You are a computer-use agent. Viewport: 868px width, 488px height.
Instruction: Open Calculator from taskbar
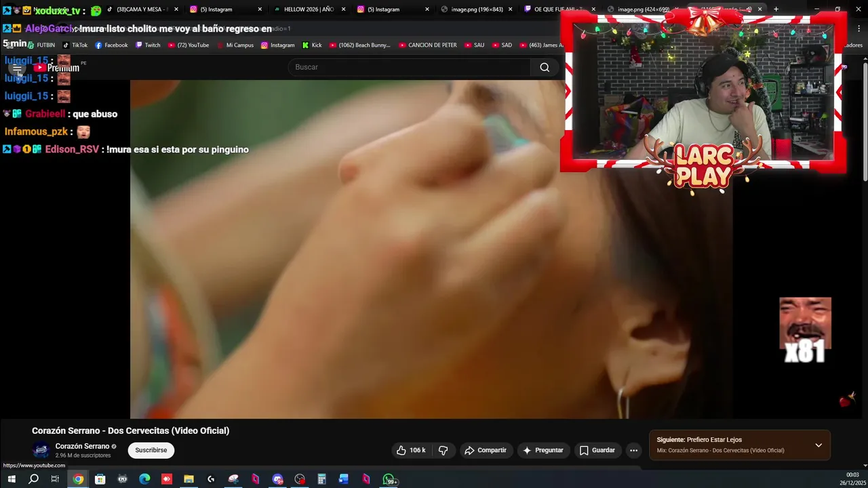pyautogui.click(x=321, y=479)
